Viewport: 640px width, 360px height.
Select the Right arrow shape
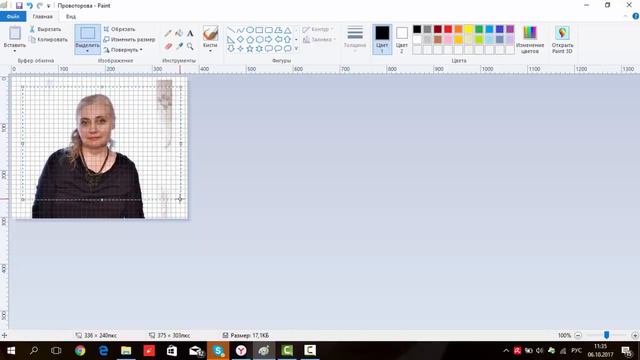(269, 40)
